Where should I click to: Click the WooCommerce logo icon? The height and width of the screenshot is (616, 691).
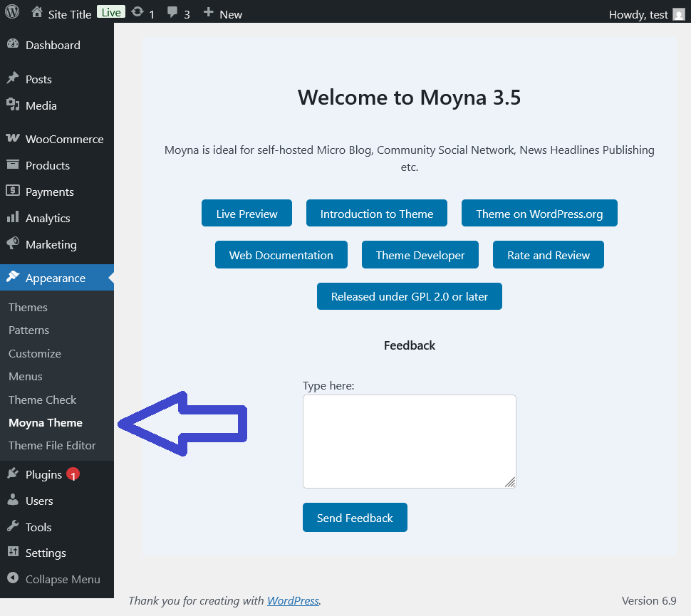click(x=13, y=138)
